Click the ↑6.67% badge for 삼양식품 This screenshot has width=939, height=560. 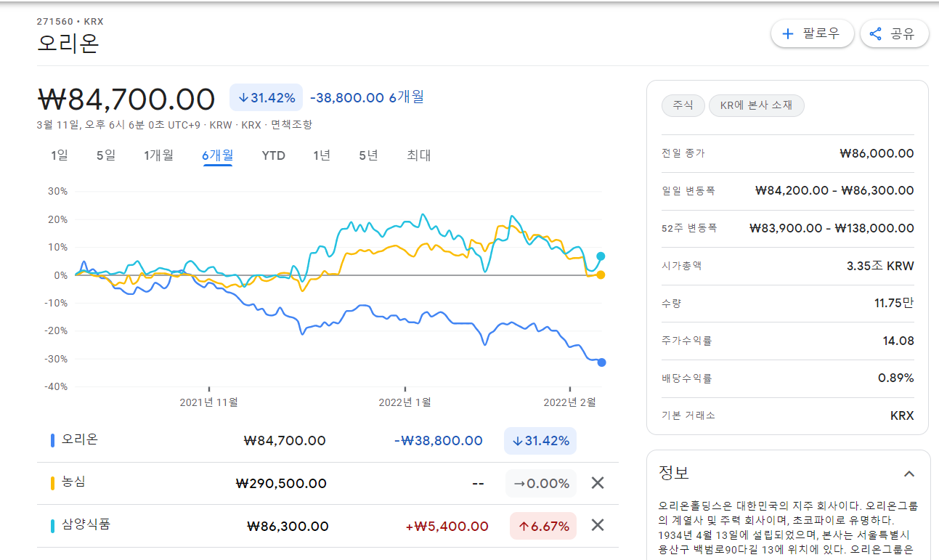click(543, 526)
